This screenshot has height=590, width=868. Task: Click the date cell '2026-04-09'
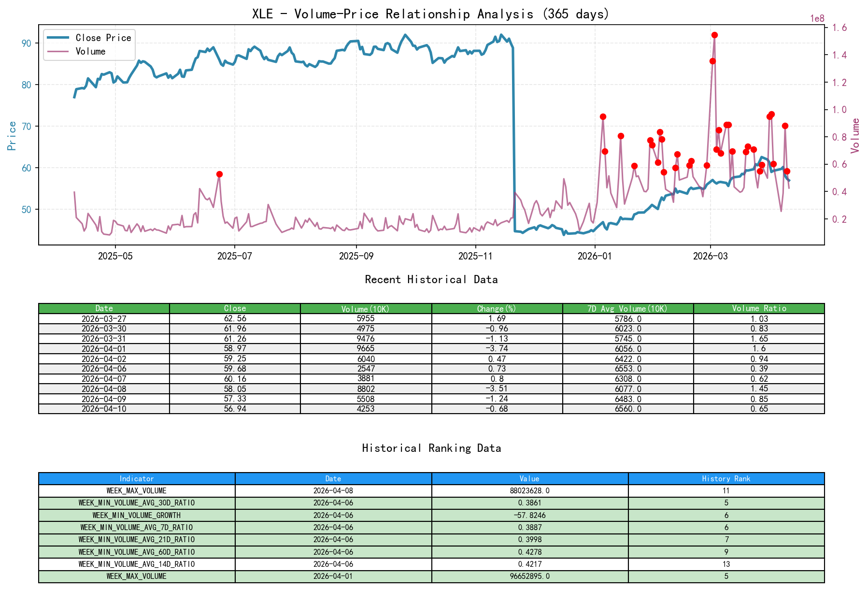pos(104,399)
